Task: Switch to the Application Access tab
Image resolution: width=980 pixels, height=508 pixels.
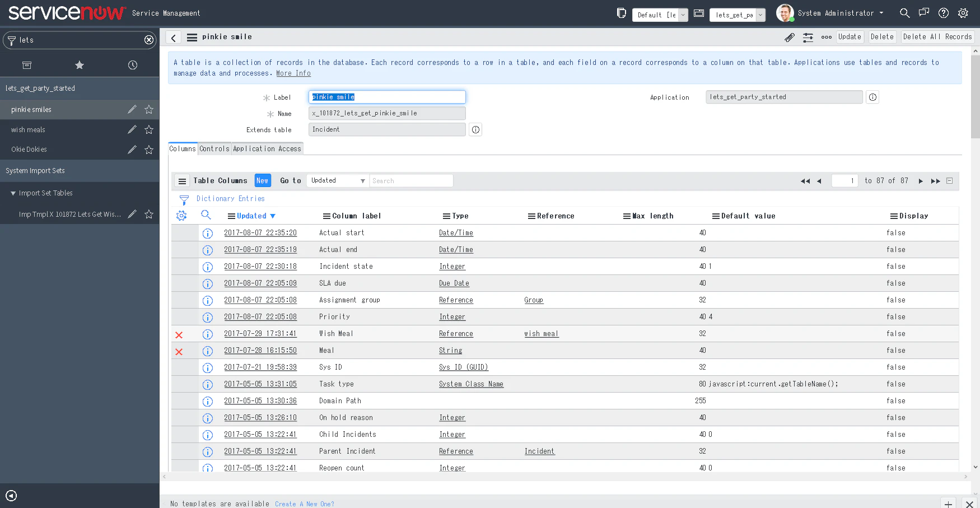Action: click(267, 149)
